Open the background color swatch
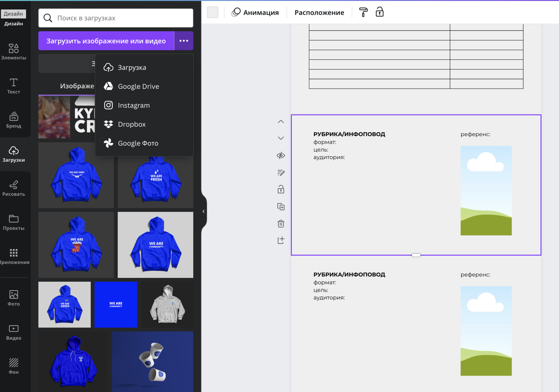This screenshot has height=392, width=559. click(x=213, y=12)
